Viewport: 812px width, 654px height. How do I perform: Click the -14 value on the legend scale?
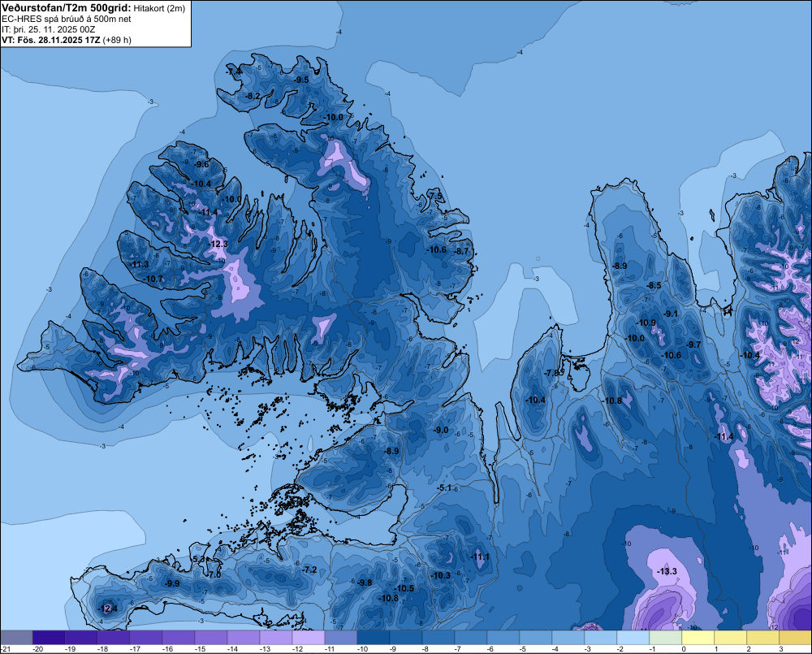pyautogui.click(x=232, y=649)
